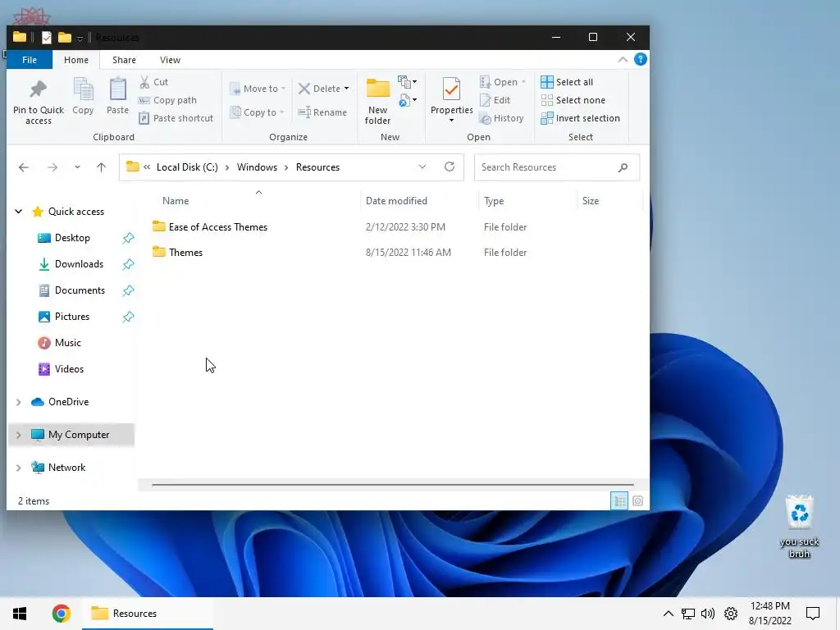
Task: Open the Windows Start menu
Action: [20, 614]
